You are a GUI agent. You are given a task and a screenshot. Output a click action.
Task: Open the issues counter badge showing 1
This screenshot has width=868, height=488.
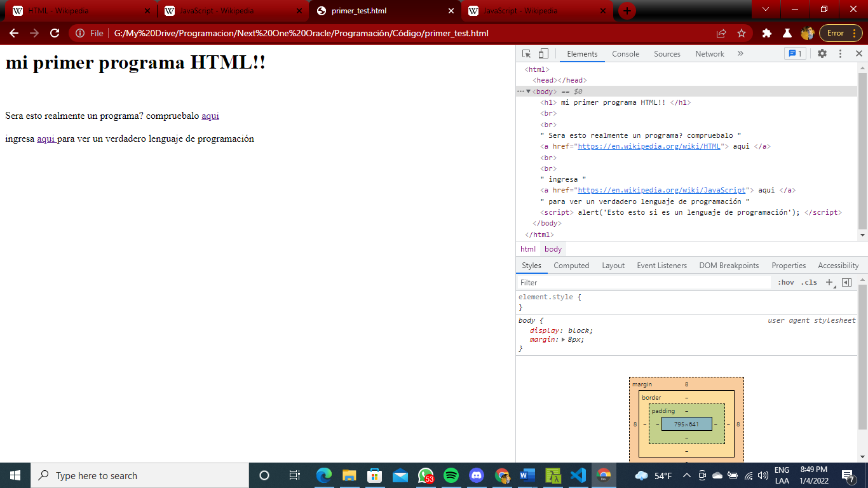[795, 54]
